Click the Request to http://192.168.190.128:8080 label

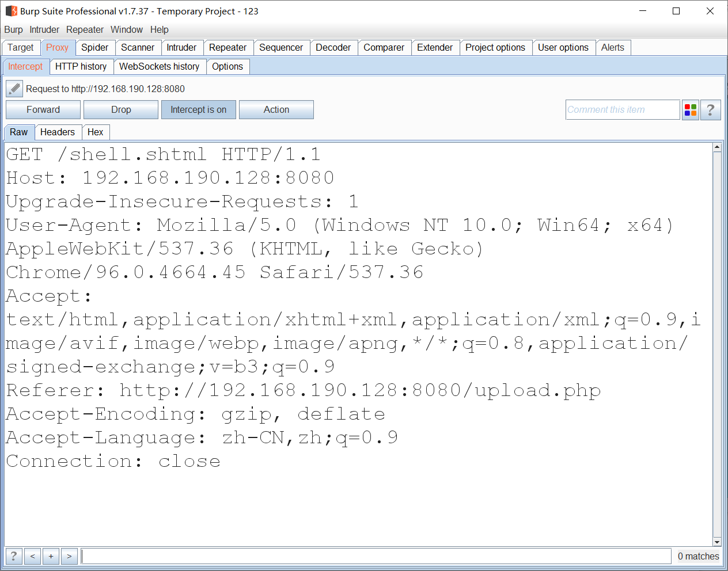pyautogui.click(x=105, y=89)
